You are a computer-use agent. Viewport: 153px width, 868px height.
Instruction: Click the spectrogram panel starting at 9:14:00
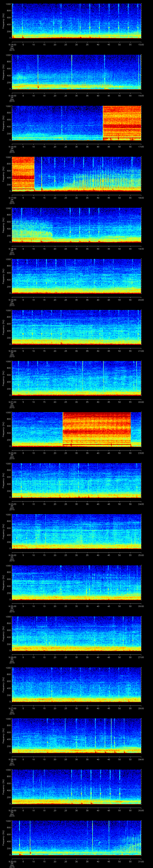pos(76,21)
